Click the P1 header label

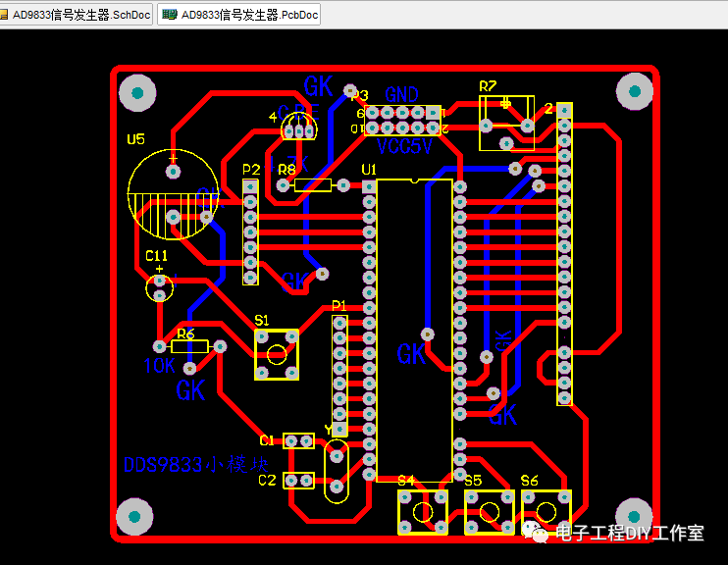pyautogui.click(x=338, y=305)
